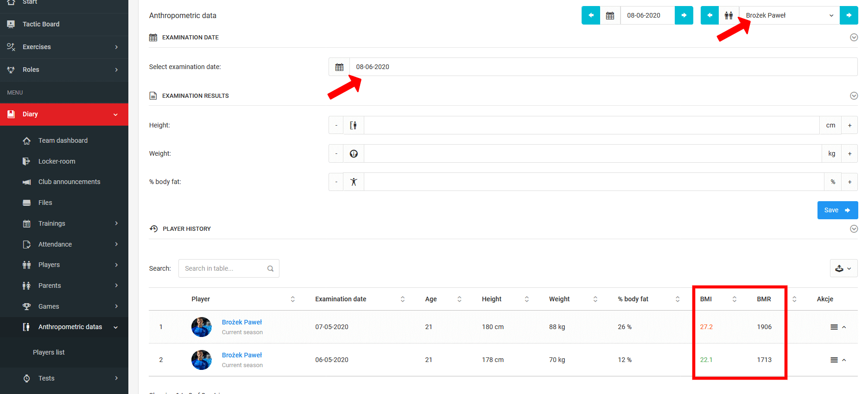
Task: Click the previous date arrow button
Action: click(x=591, y=15)
